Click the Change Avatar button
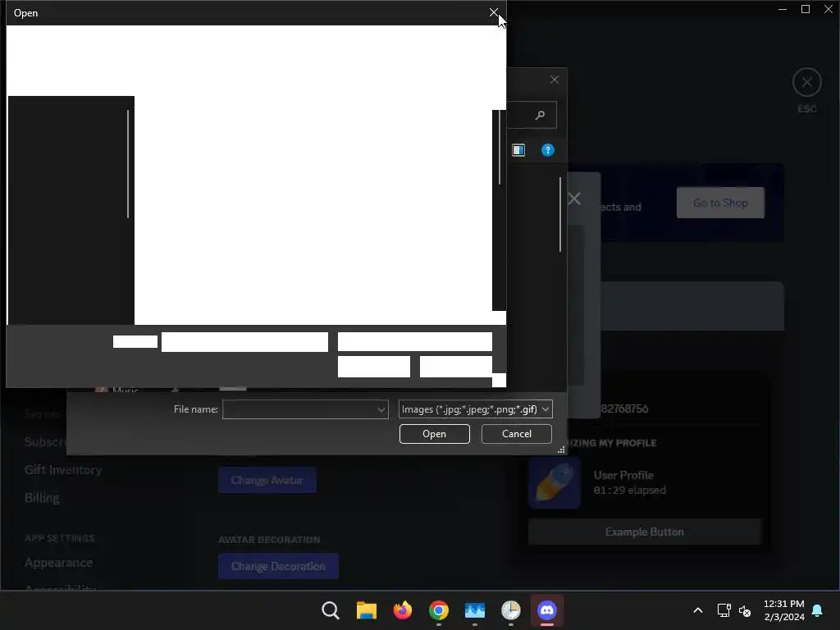The height and width of the screenshot is (630, 840). tap(267, 480)
